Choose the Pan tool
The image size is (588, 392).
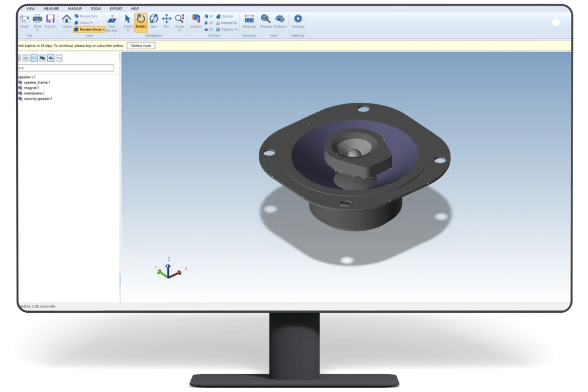166,20
